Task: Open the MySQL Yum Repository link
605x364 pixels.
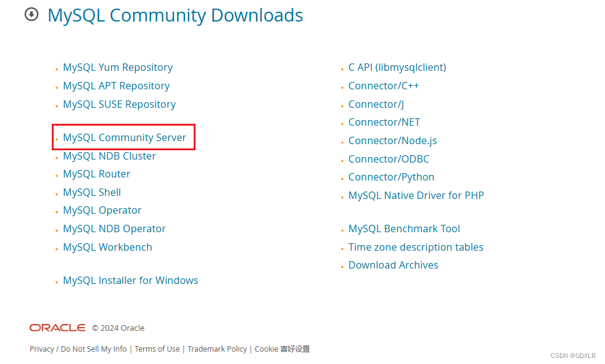Action: [117, 67]
